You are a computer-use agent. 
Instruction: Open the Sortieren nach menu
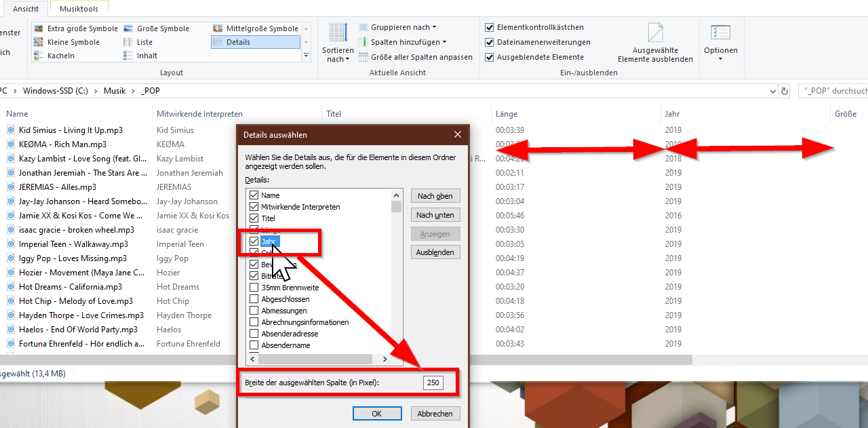(338, 43)
